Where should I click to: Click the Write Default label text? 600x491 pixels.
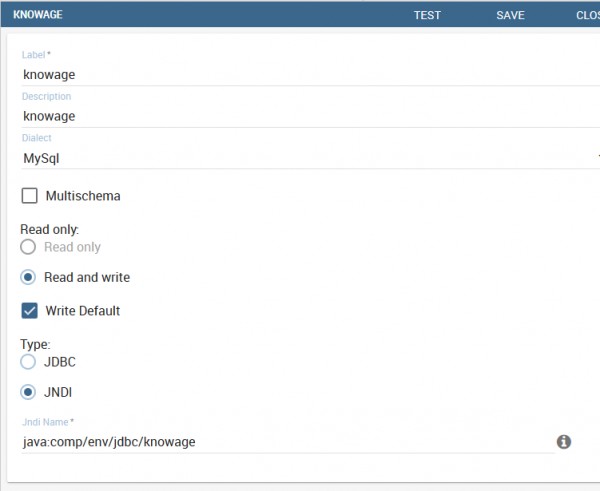[x=83, y=311]
